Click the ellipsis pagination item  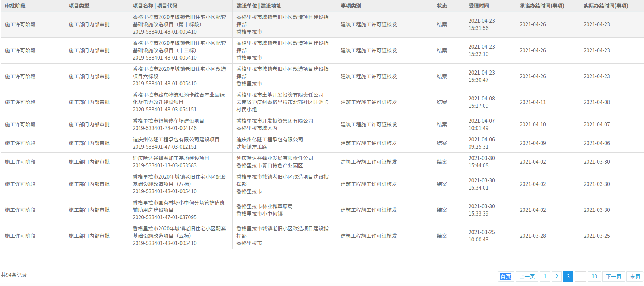pyautogui.click(x=580, y=277)
